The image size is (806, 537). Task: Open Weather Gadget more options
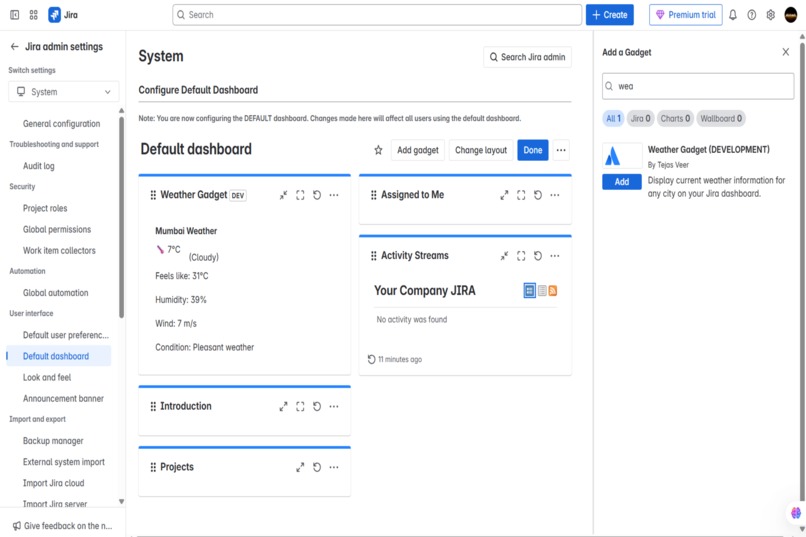[x=334, y=195]
